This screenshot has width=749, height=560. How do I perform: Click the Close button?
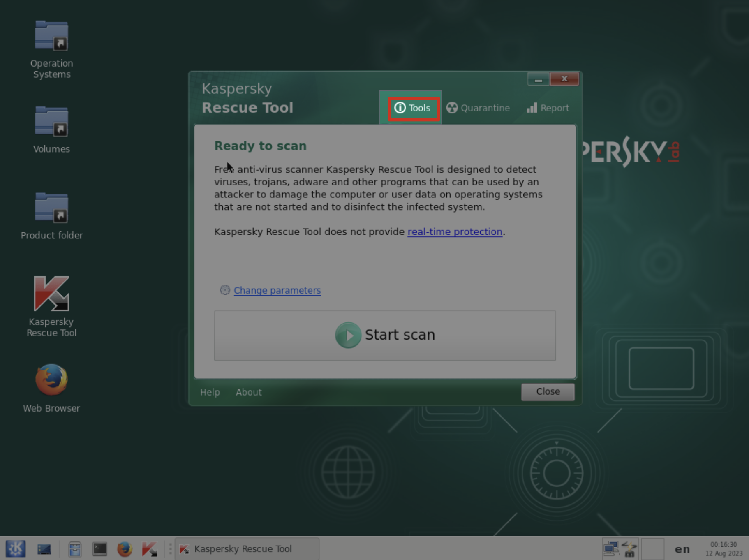[548, 392]
